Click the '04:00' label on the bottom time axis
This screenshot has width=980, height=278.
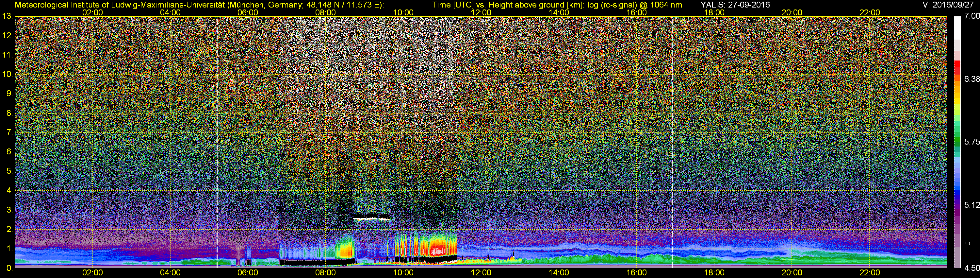170,273
